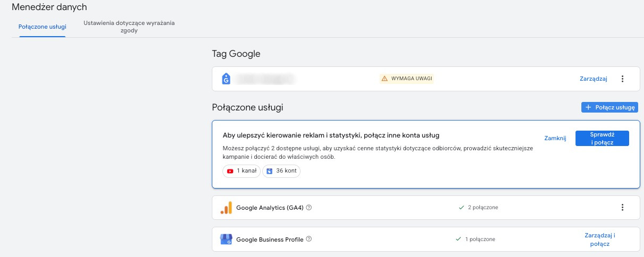Click the Połącz usługę button

point(610,107)
